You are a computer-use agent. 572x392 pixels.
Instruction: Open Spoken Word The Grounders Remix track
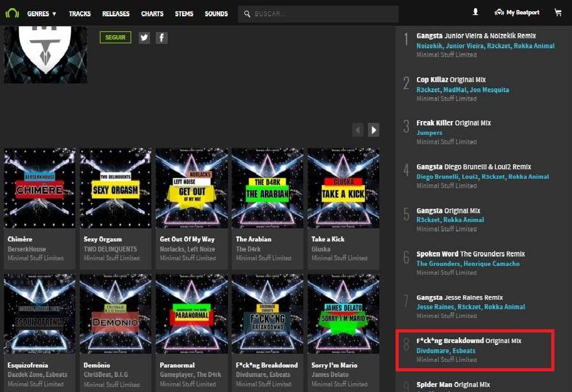click(470, 254)
